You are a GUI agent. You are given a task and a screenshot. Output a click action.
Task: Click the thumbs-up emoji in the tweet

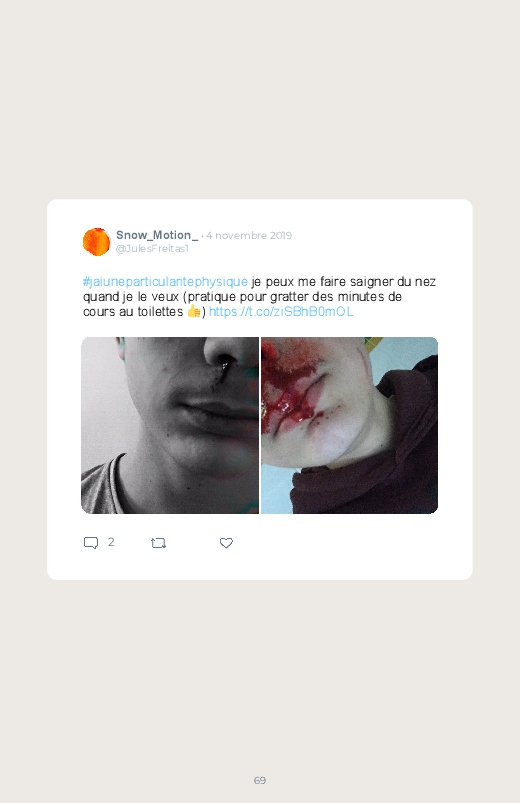click(194, 311)
